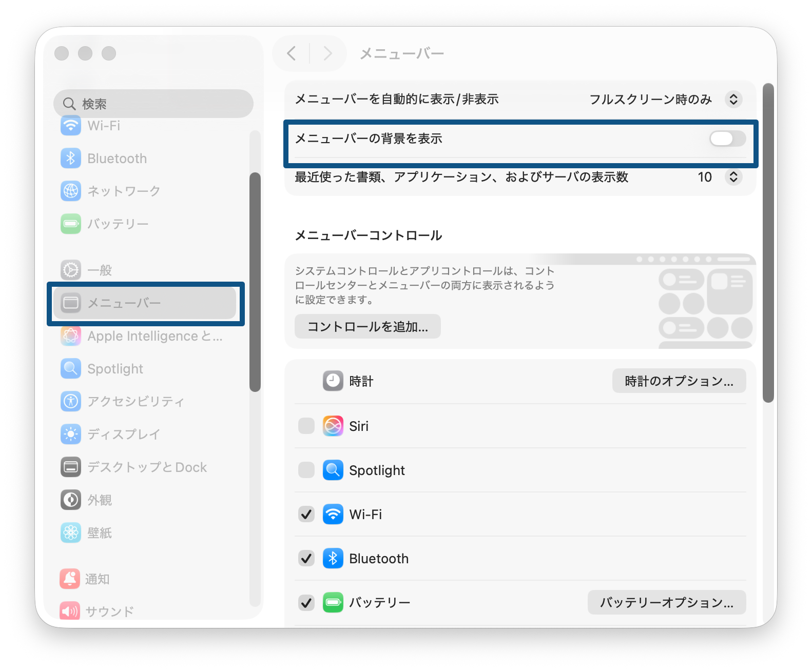The height and width of the screenshot is (671, 812).
Task: Click the 検索 search field
Action: click(x=153, y=104)
